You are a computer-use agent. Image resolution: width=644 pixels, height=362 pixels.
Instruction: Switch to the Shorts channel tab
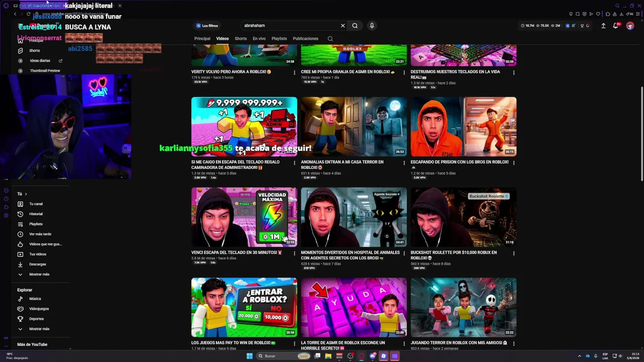coord(240,39)
